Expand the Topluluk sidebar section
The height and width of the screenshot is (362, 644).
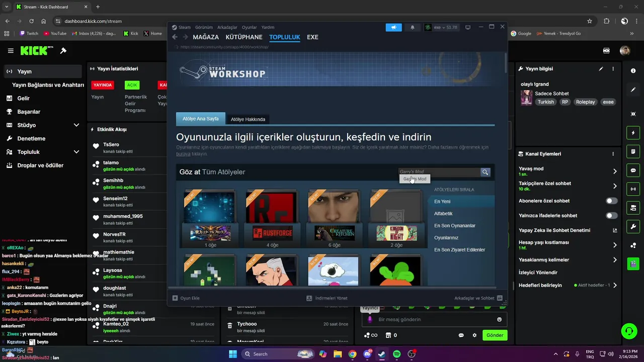click(76, 152)
